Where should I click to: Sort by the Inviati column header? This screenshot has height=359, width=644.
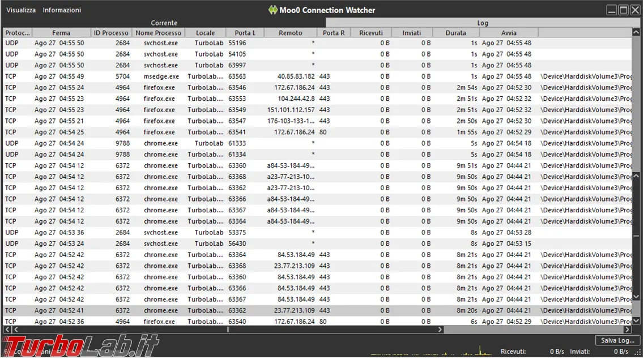point(412,33)
